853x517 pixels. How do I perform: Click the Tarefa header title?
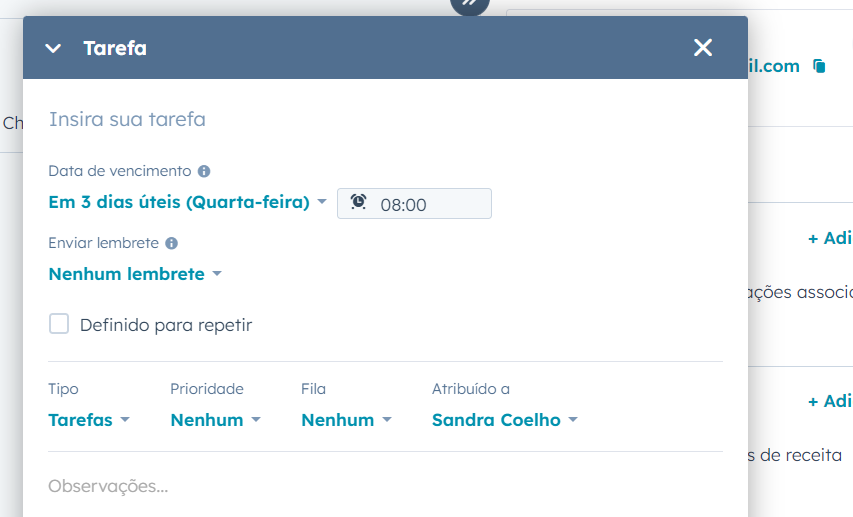115,48
